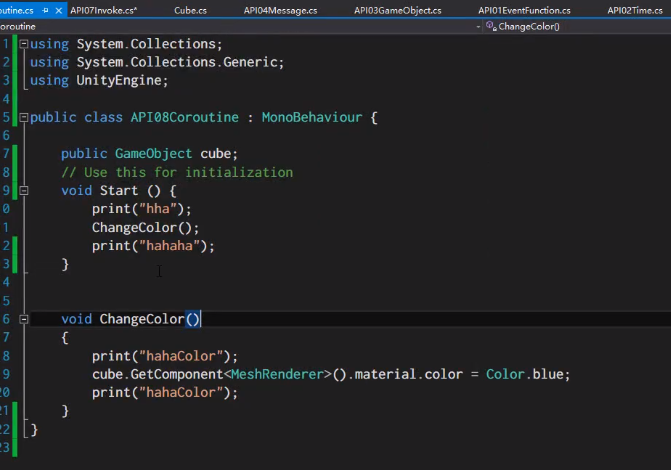Click the "hha" string literal
The width and height of the screenshot is (671, 470).
[x=158, y=209]
